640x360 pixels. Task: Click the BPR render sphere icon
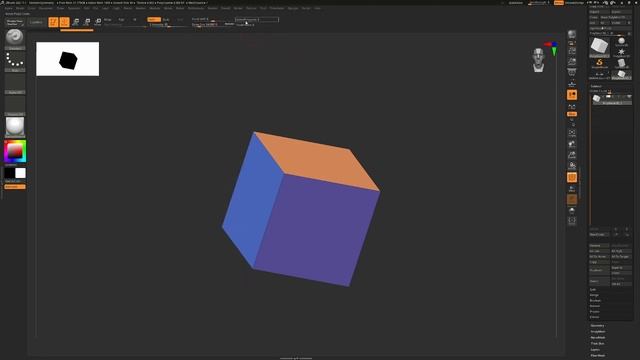572,34
